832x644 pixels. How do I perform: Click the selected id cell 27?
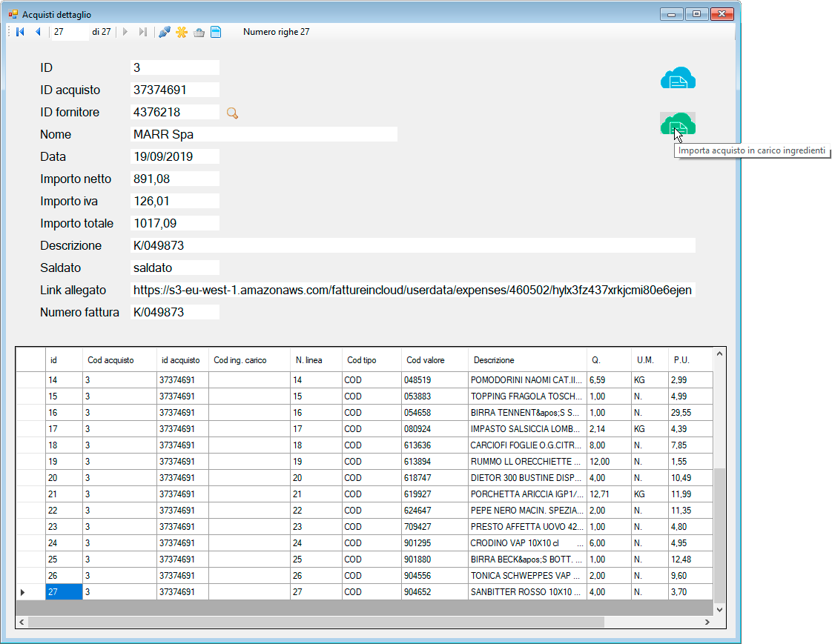coord(64,592)
